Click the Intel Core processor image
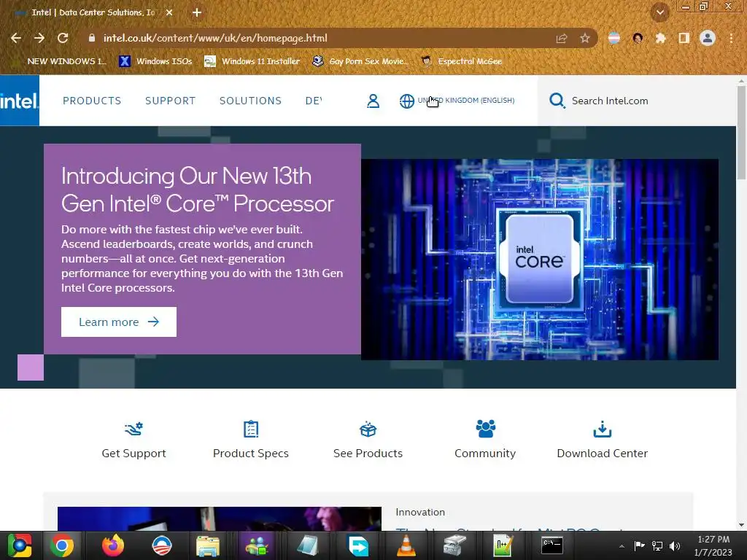The image size is (747, 560). pyautogui.click(x=540, y=260)
